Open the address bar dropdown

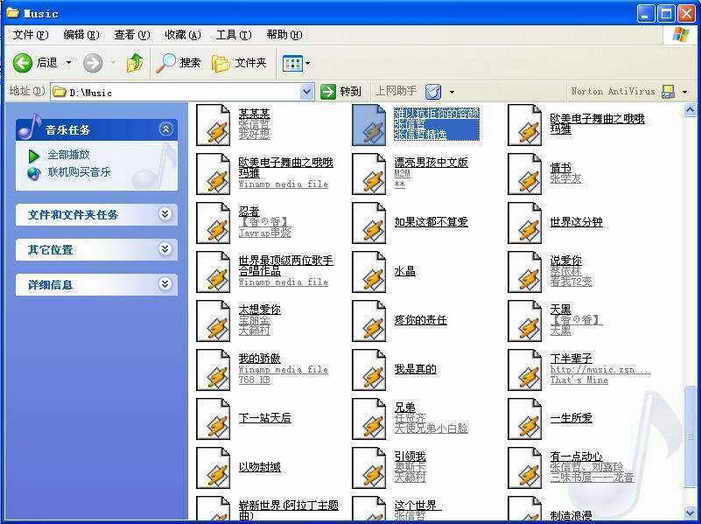[x=307, y=91]
